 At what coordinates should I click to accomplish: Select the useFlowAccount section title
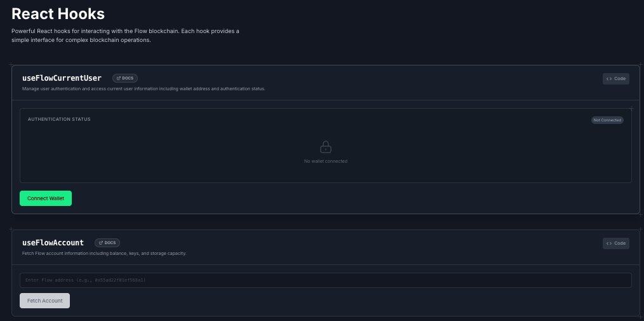(53, 243)
